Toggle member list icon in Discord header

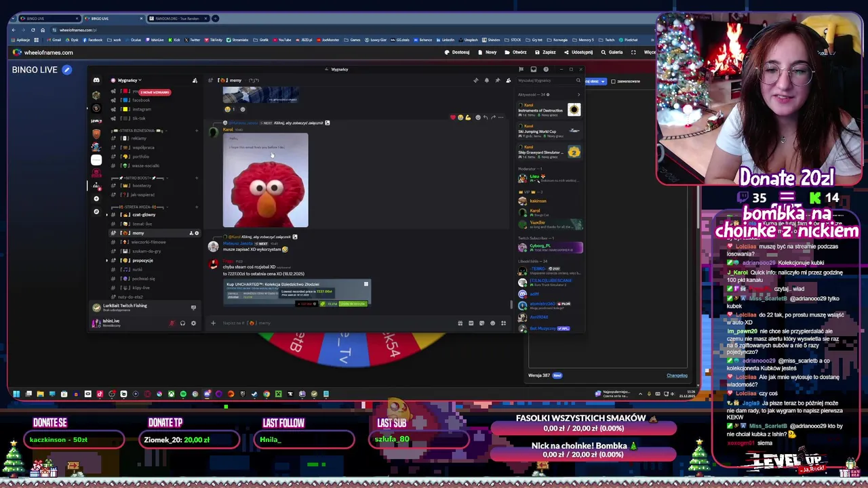[508, 80]
